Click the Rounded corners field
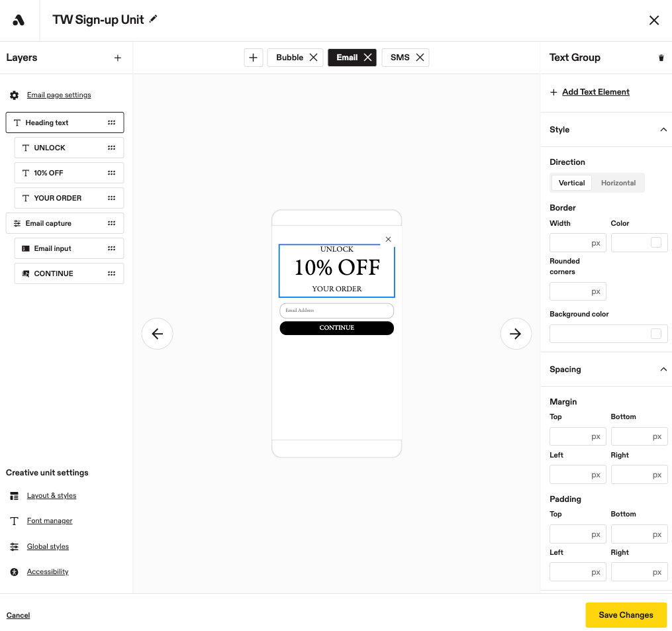 [578, 291]
